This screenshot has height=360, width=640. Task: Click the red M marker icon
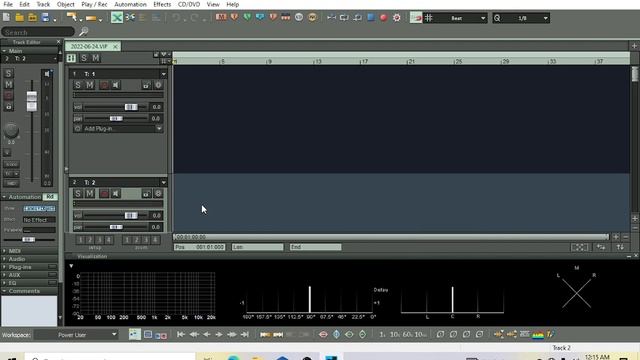coord(221,17)
